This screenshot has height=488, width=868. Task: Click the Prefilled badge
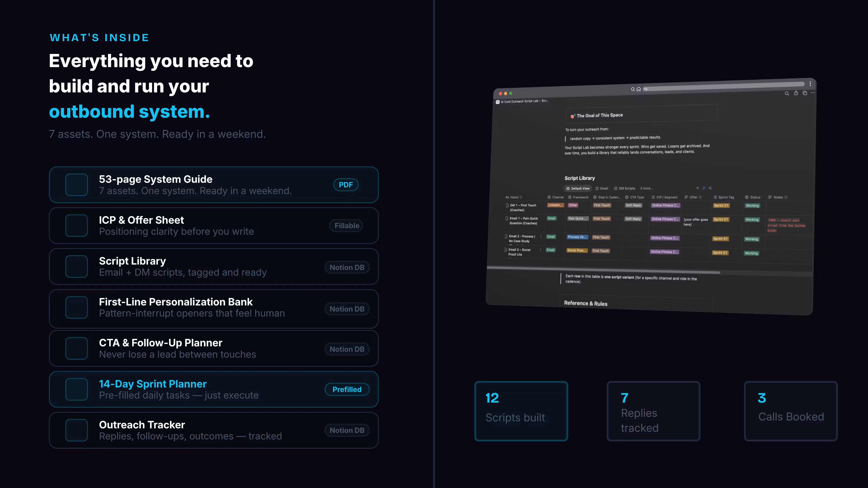[x=347, y=389]
